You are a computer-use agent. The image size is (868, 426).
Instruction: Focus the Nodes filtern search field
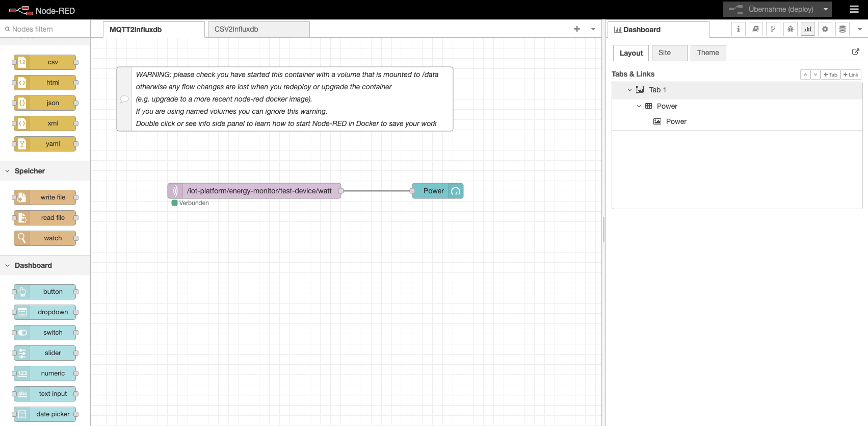(x=46, y=29)
